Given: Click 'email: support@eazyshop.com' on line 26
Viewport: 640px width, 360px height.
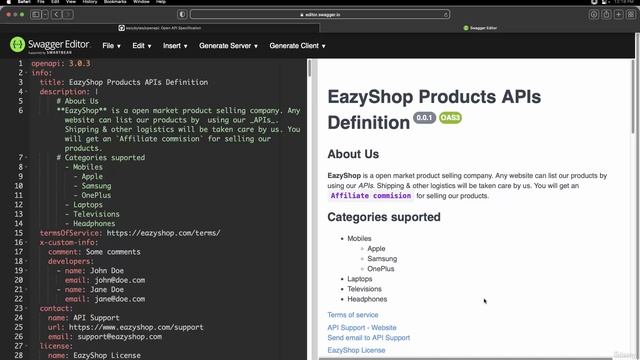Looking at the screenshot, I should pos(105,337).
